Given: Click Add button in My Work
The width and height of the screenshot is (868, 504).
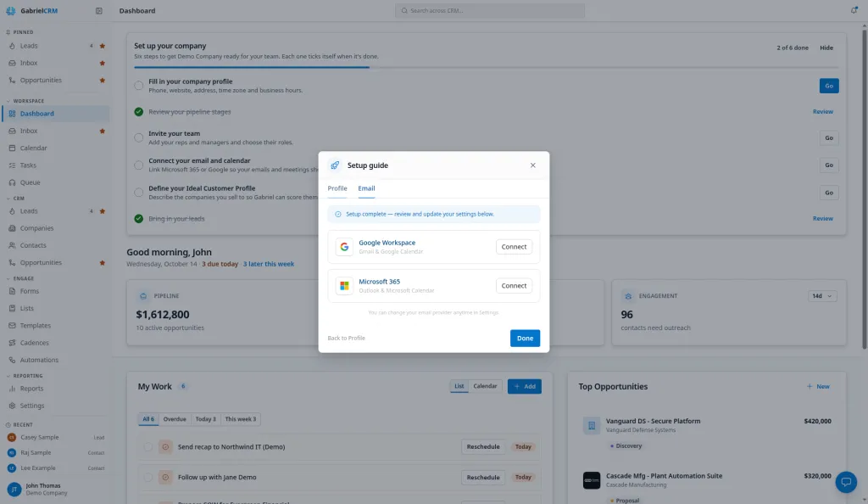Looking at the screenshot, I should coord(524,387).
